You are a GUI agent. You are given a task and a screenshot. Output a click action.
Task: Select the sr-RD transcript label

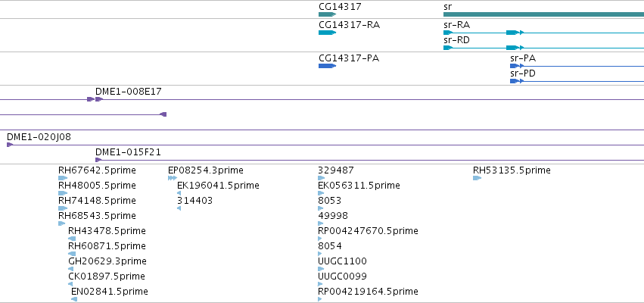[457, 40]
